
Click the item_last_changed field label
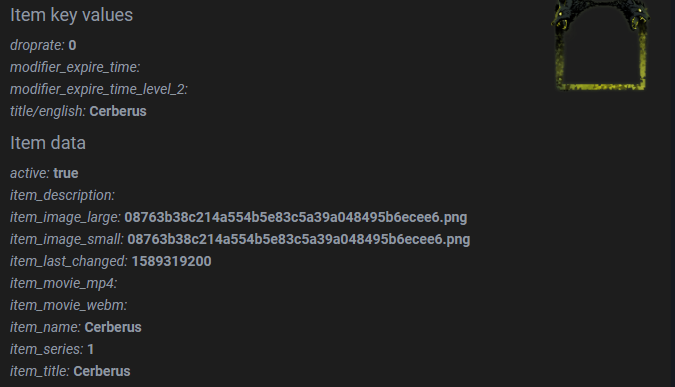click(69, 261)
